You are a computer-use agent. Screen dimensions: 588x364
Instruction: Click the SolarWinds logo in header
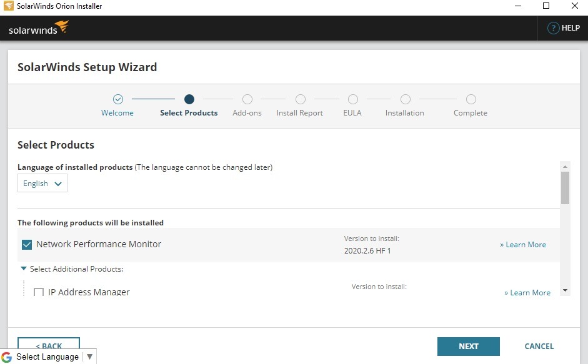coord(39,29)
